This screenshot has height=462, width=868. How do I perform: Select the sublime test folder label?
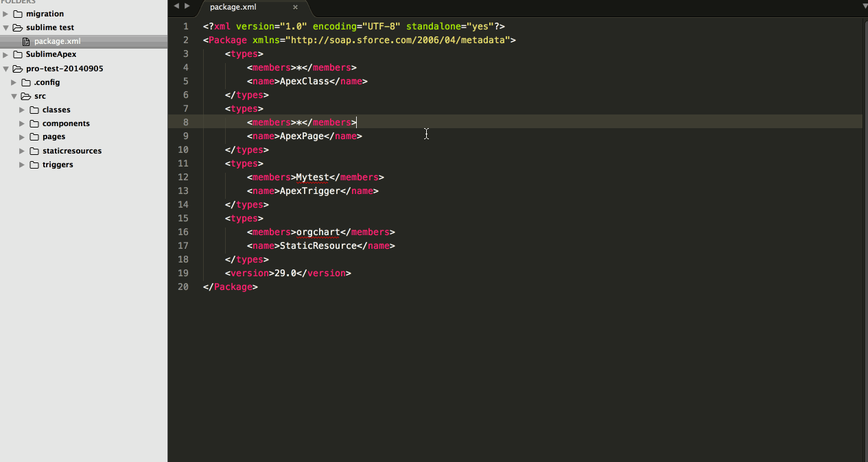[x=50, y=27]
